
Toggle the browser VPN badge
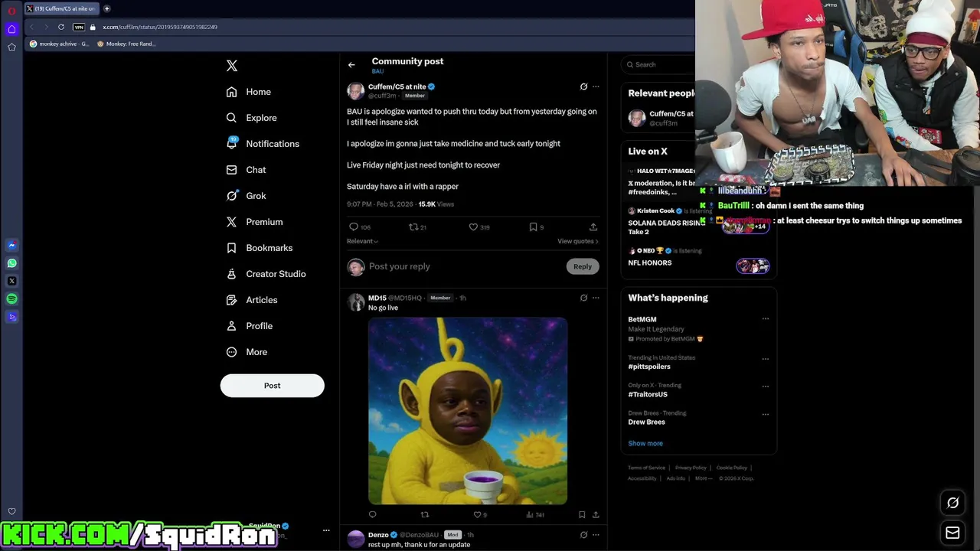tap(79, 27)
